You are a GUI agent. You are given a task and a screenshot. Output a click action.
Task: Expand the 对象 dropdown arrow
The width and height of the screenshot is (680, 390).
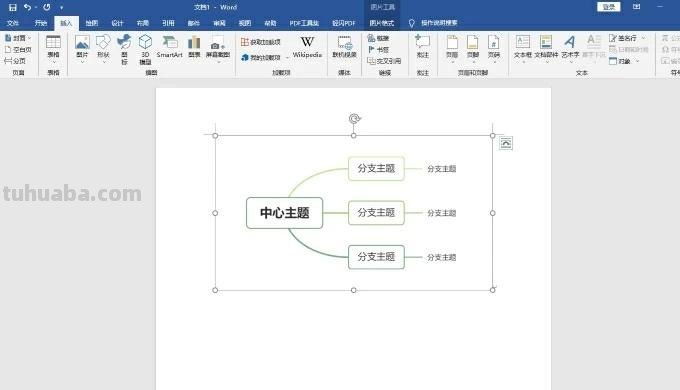[638, 61]
